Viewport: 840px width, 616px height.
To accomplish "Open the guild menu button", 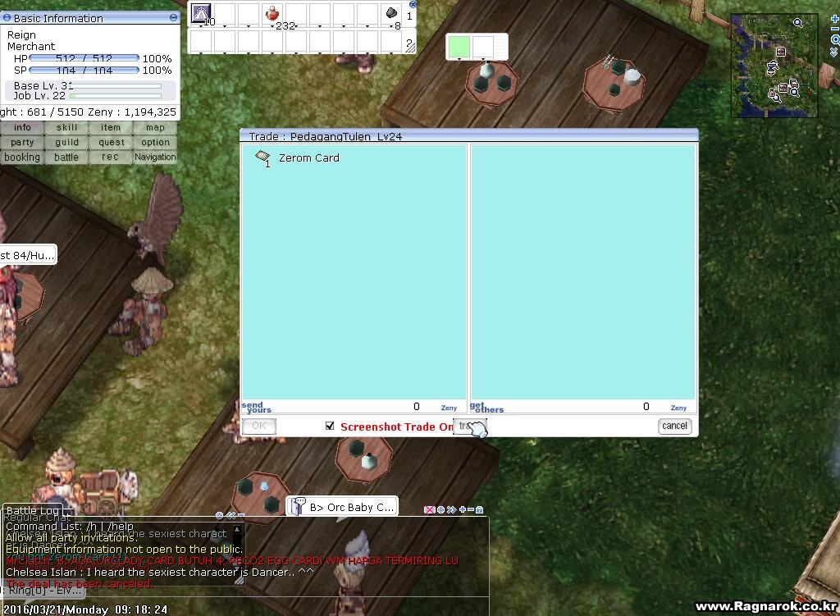I will [x=66, y=143].
